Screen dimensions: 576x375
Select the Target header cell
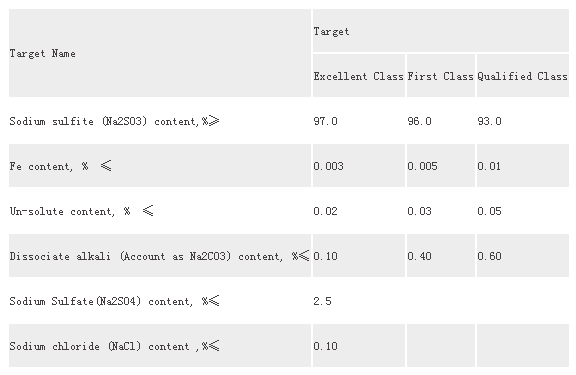click(x=441, y=31)
